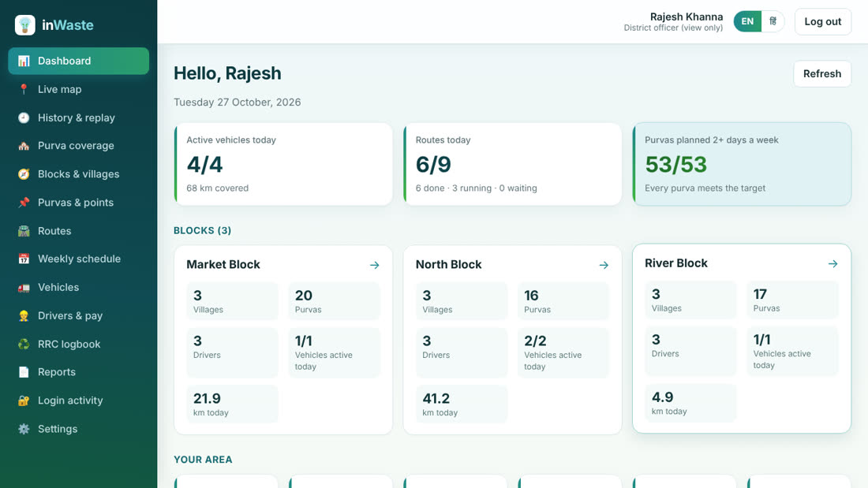Click River Block's 17 Purvas stat

793,300
